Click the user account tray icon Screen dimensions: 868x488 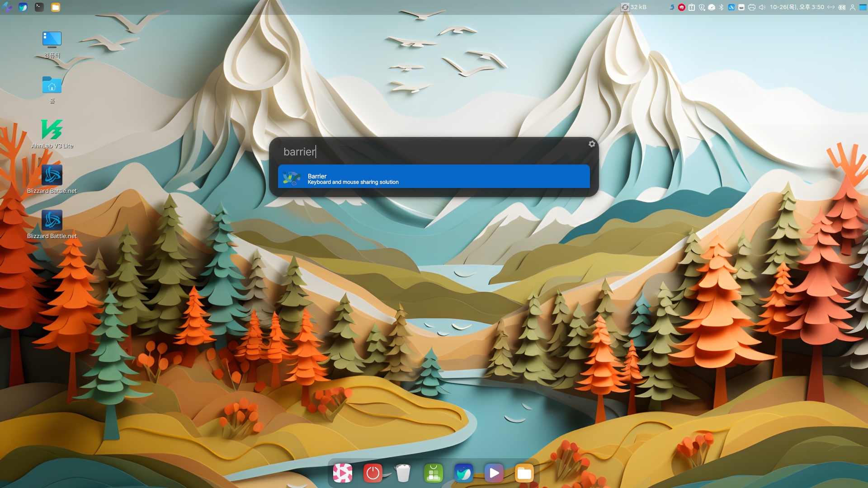click(x=853, y=7)
